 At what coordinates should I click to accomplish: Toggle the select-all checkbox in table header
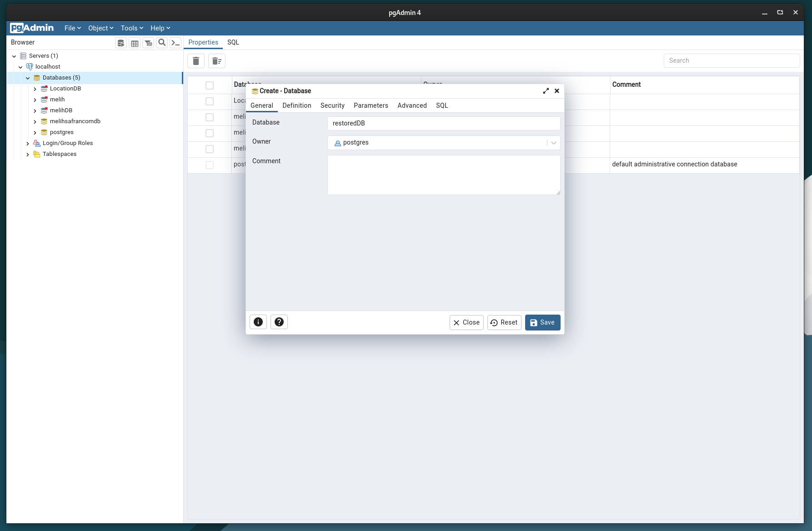(210, 85)
